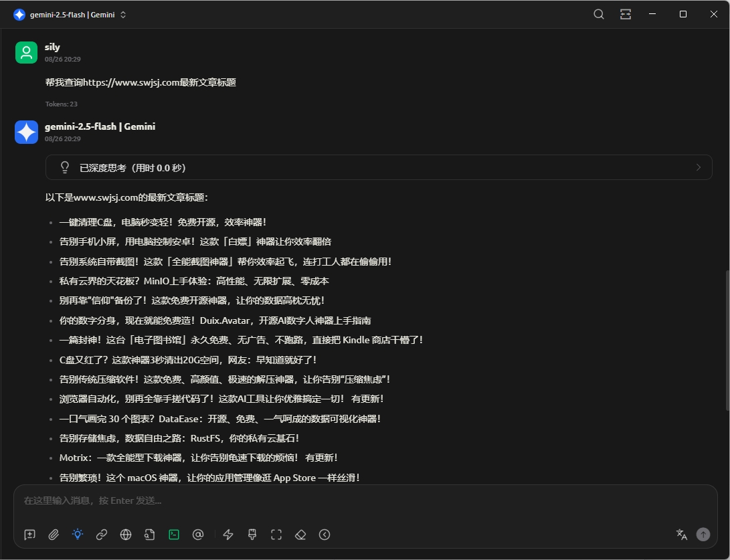Click the Duix.Avatar article title
This screenshot has width=730, height=560.
215,320
